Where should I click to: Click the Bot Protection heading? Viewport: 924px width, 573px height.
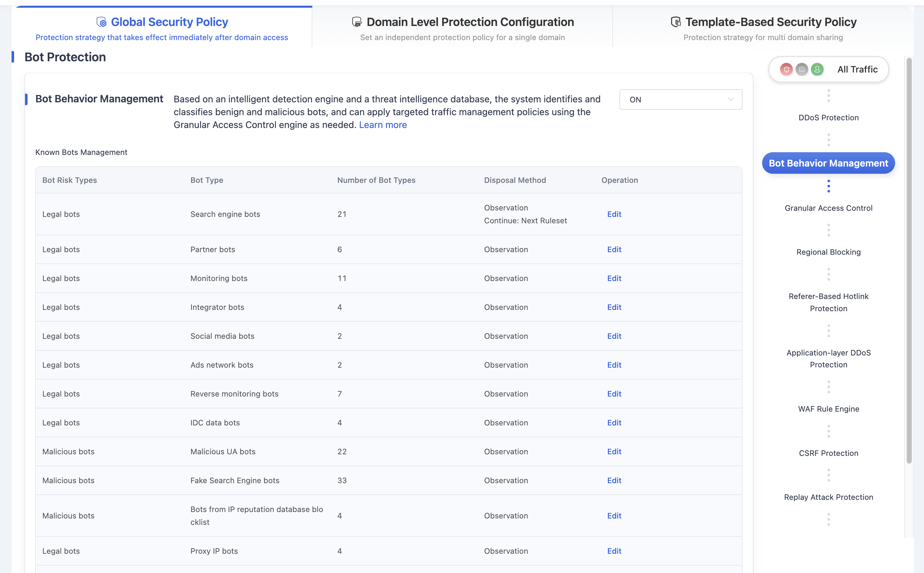(65, 57)
